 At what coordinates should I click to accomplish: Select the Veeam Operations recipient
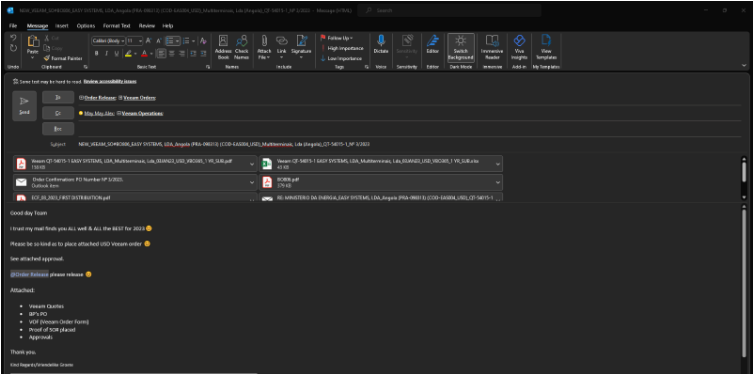tap(142, 113)
